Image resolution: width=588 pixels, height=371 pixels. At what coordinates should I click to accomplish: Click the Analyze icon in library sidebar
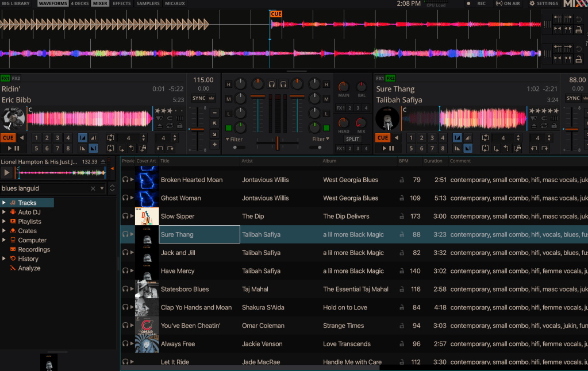click(x=13, y=268)
